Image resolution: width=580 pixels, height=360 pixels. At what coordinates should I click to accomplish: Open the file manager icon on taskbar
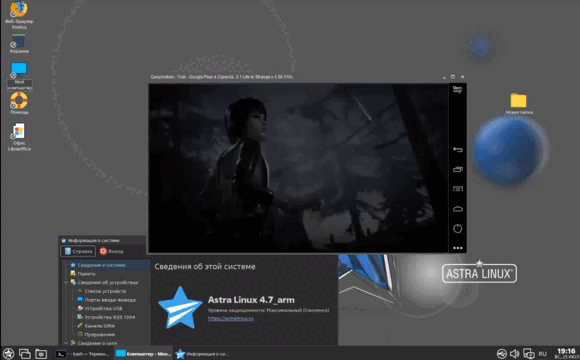41,354
